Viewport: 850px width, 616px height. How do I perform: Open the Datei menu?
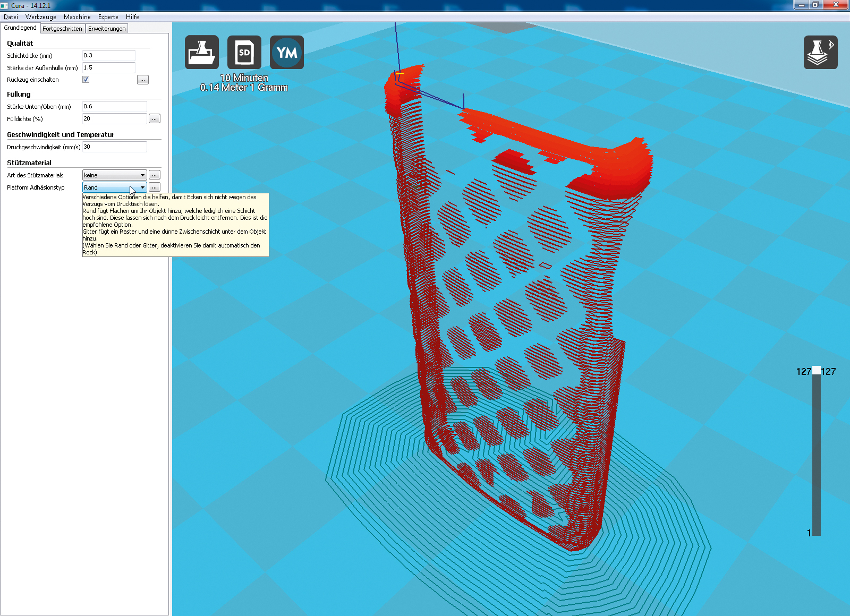tap(11, 17)
